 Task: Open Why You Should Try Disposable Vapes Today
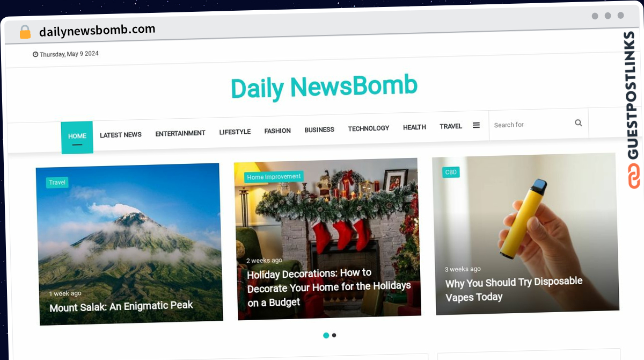pos(514,289)
